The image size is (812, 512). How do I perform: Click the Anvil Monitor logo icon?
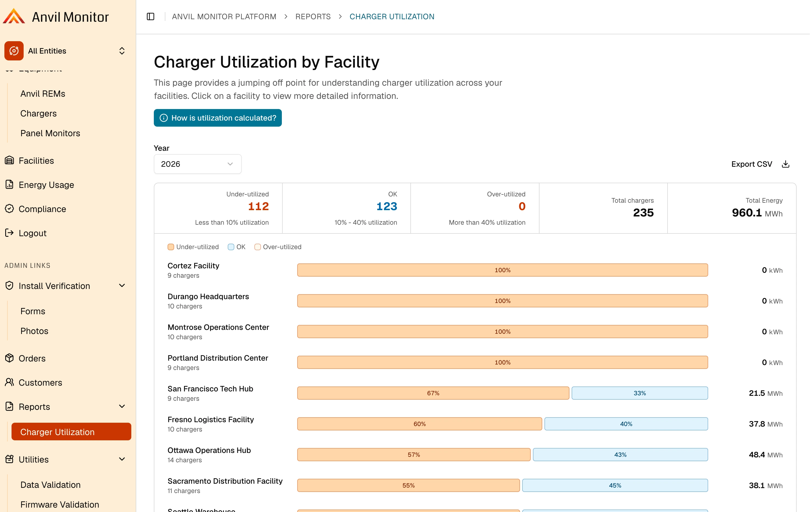tap(14, 16)
